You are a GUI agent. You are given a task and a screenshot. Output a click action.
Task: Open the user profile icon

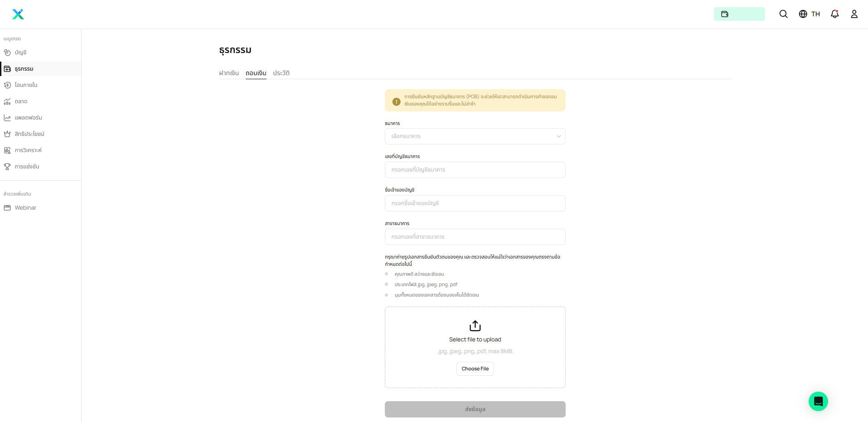coord(854,14)
